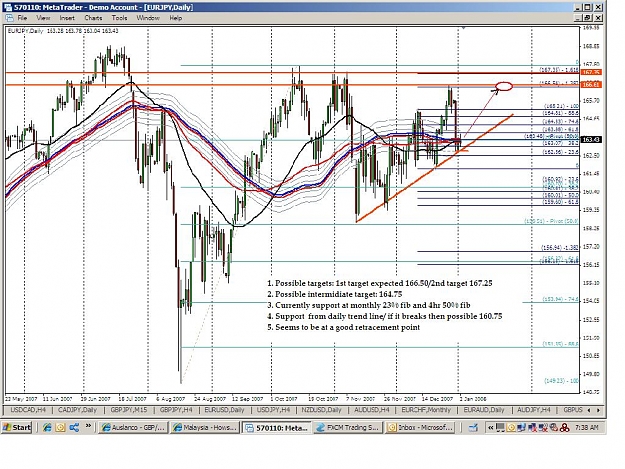Click the 'Possible intermidiate target: 164.75' text

coord(334,294)
